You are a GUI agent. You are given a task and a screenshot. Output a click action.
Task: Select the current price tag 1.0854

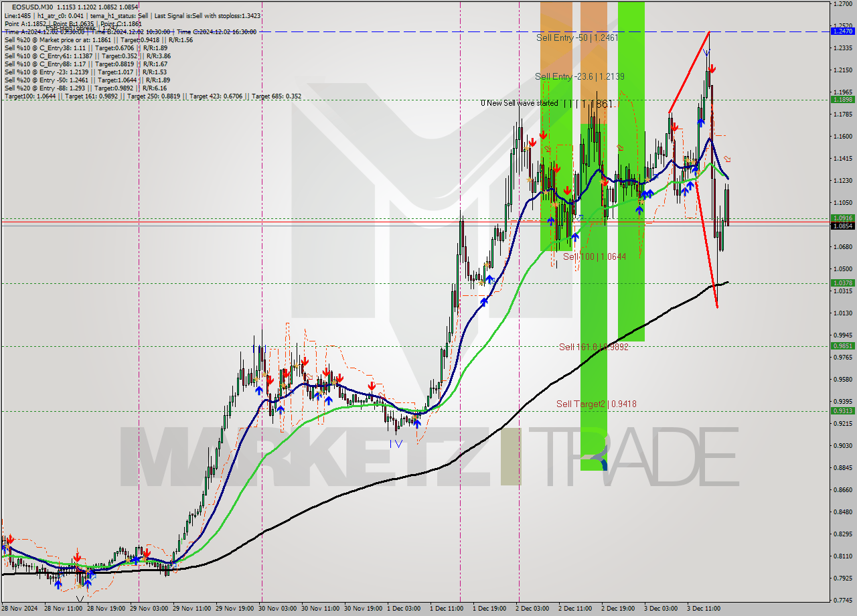click(x=842, y=226)
